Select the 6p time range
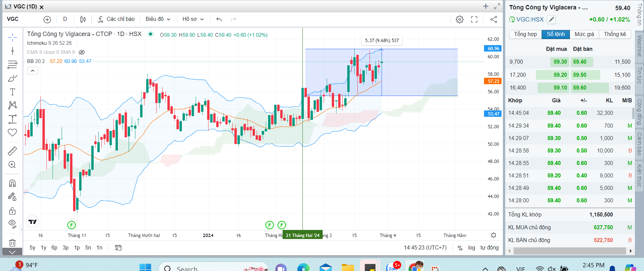Viewport: 644px width, 271px height. [55, 248]
